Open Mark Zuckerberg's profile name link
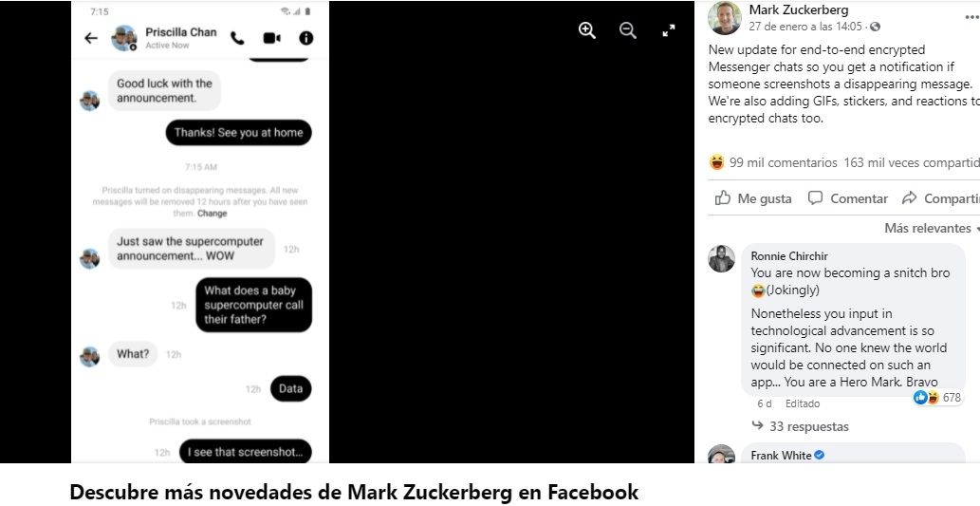980x506 pixels. pyautogui.click(x=799, y=9)
